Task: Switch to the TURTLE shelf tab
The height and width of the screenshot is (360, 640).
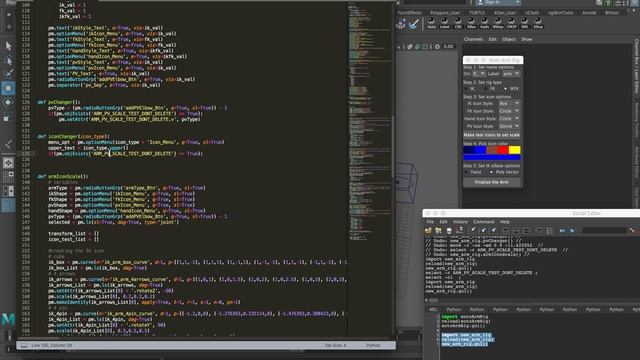Action: [477, 13]
